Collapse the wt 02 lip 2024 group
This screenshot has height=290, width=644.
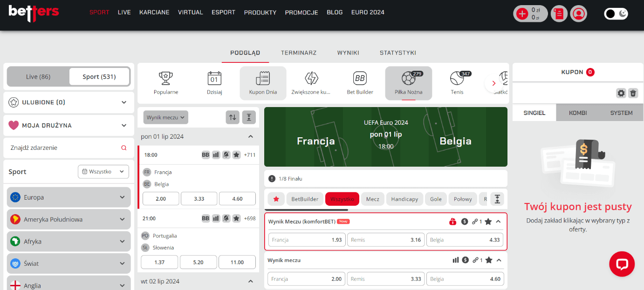[x=250, y=281]
